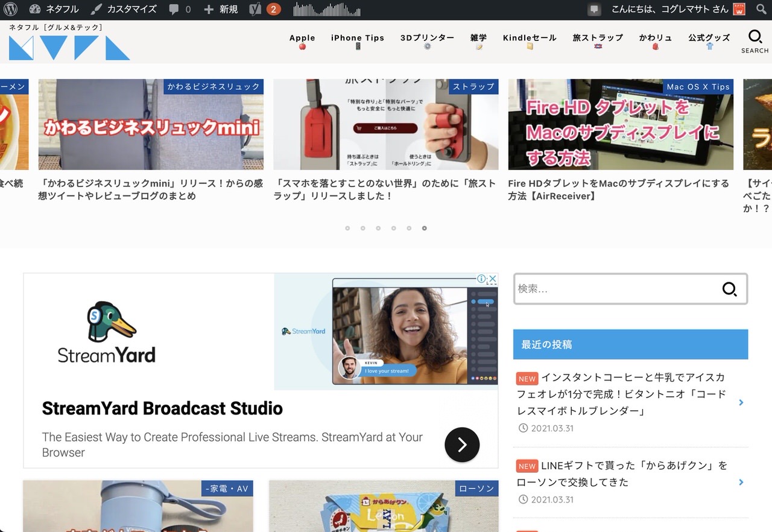Select the third carousel pagination dot
772x532 pixels.
(x=378, y=228)
